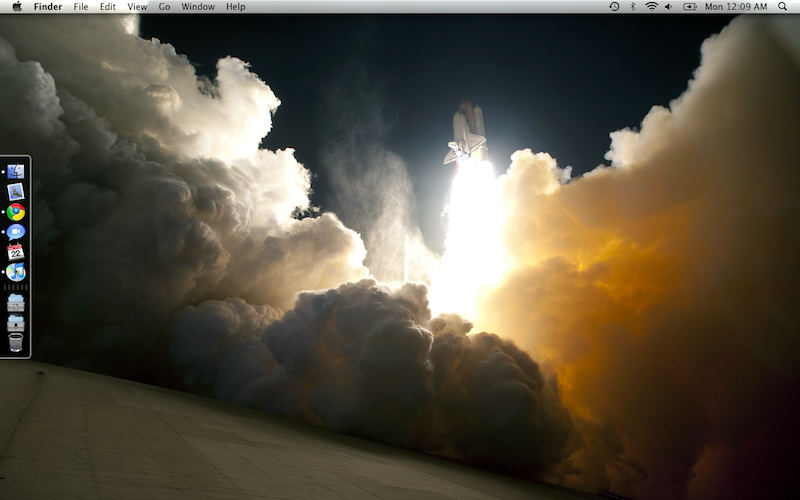Launch iTunes from the Dock
Viewport: 800px width, 500px height.
(x=16, y=272)
